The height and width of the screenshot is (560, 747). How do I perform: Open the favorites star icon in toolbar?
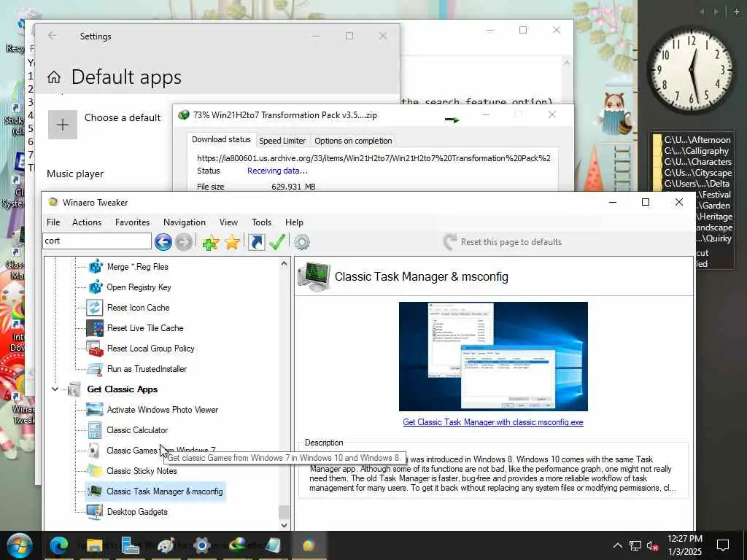pyautogui.click(x=232, y=242)
